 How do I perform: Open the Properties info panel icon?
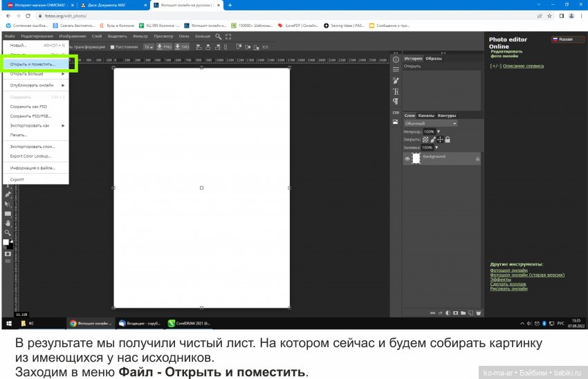pos(396,59)
